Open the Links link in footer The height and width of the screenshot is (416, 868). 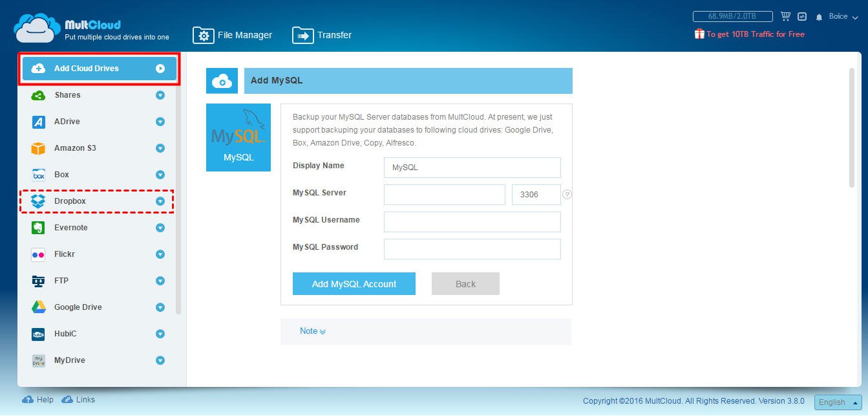(x=85, y=400)
